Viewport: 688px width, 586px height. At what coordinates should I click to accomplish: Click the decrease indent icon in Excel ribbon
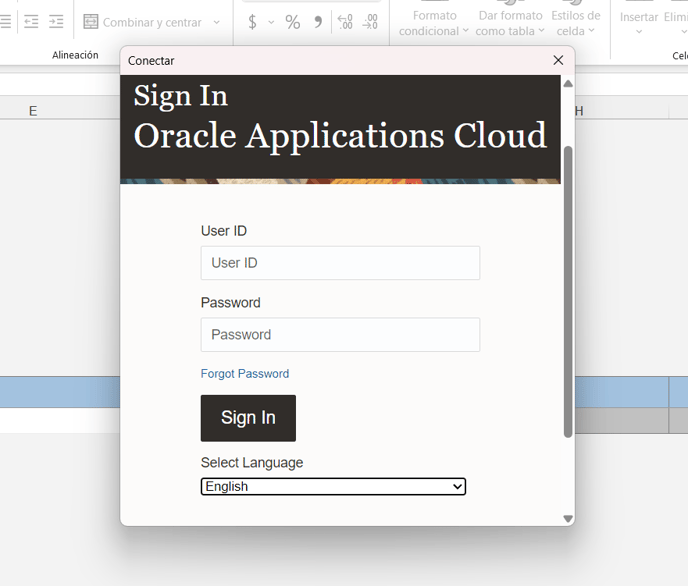(31, 21)
